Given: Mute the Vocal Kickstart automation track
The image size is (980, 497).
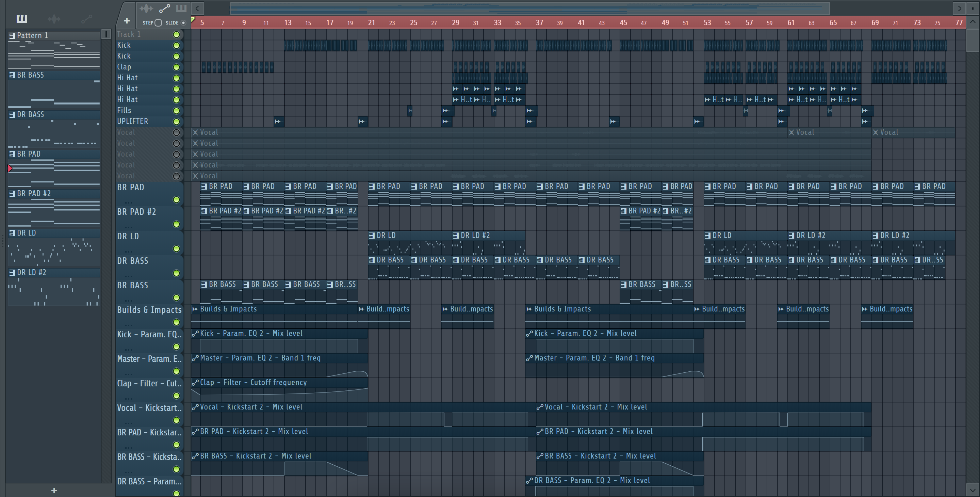Looking at the screenshot, I should tap(176, 420).
